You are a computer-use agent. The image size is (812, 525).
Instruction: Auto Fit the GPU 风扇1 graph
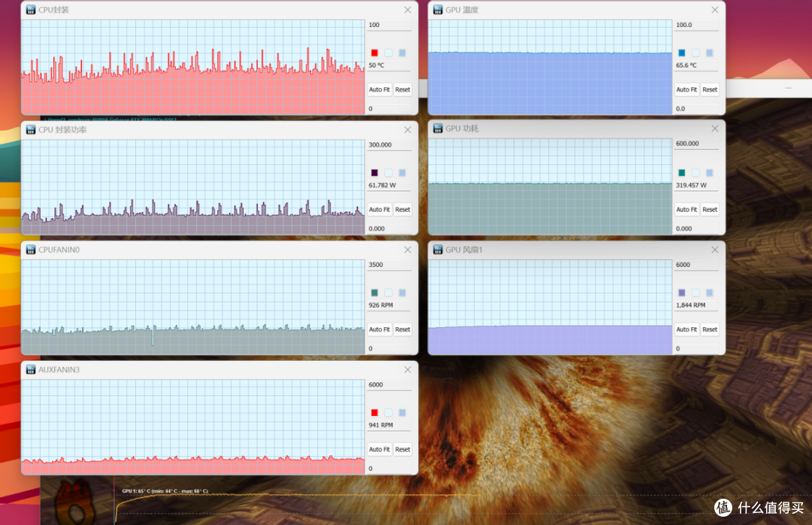tap(686, 329)
